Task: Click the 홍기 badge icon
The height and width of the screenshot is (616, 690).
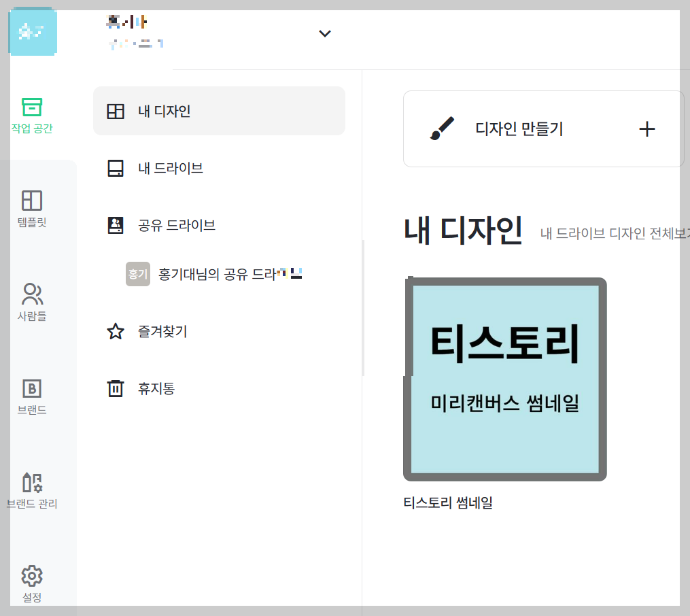Action: 138,274
